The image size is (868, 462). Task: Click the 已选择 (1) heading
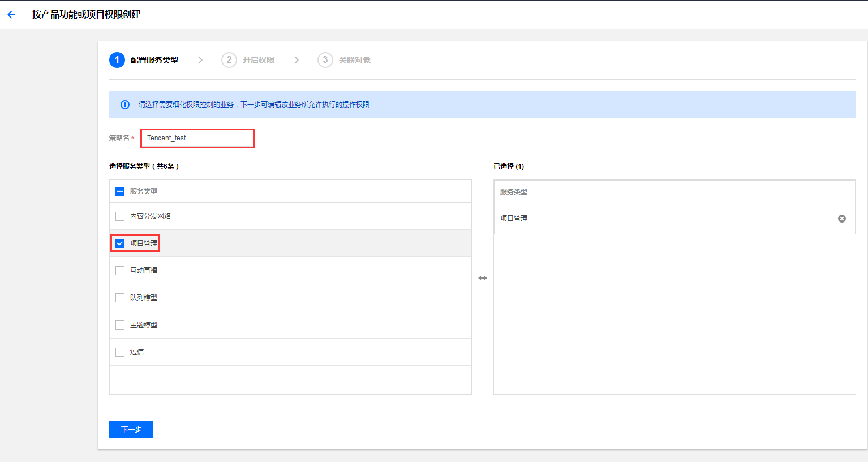(x=509, y=166)
